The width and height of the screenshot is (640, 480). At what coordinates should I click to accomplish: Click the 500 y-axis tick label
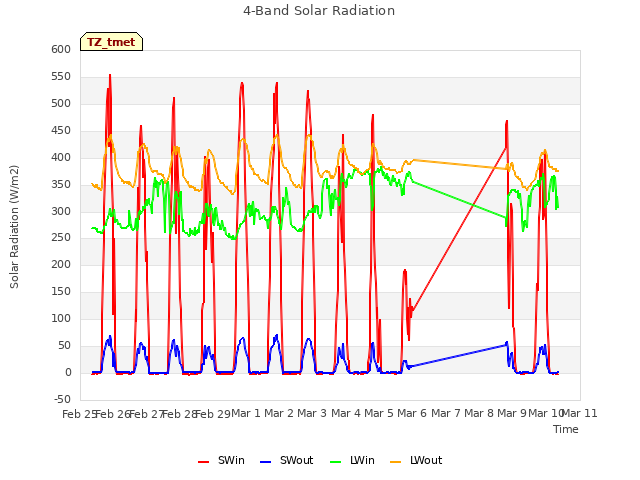pos(61,103)
